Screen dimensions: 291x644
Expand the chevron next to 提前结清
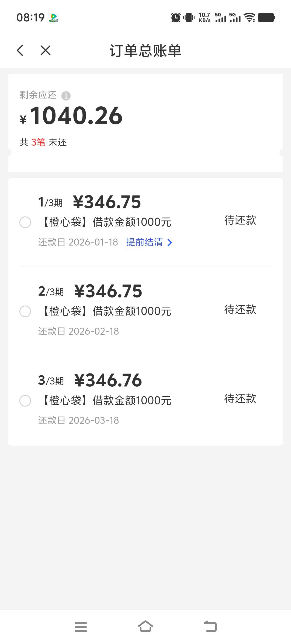tap(169, 243)
